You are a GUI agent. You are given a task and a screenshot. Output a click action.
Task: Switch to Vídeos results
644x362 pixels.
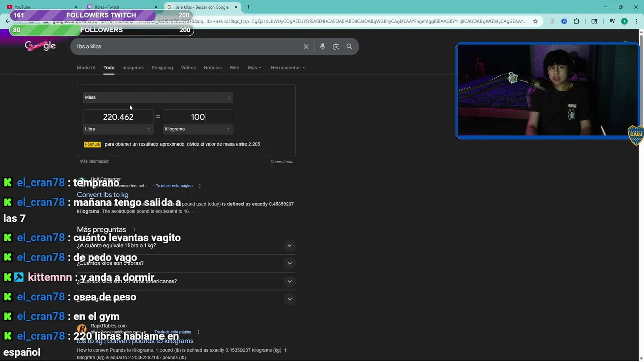coord(188,68)
